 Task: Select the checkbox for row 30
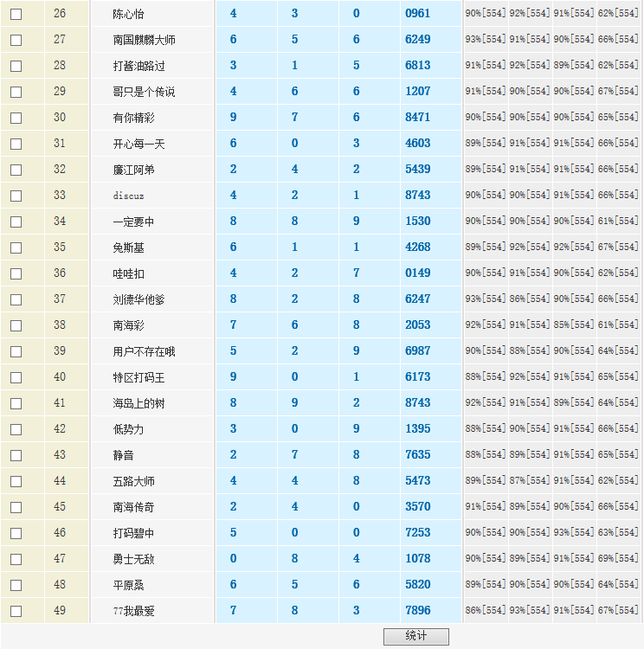point(16,118)
